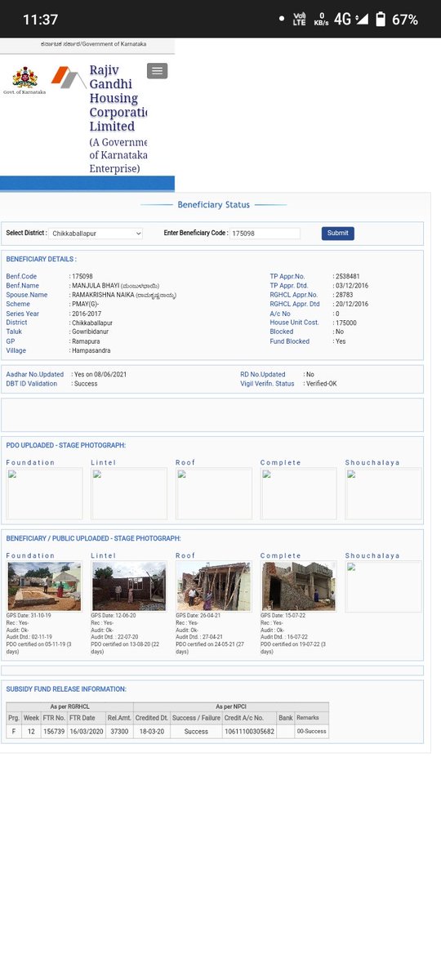The image size is (441, 980).
Task: Click the Vigil Verifn. Status value Verified-OK
Action: pos(323,384)
